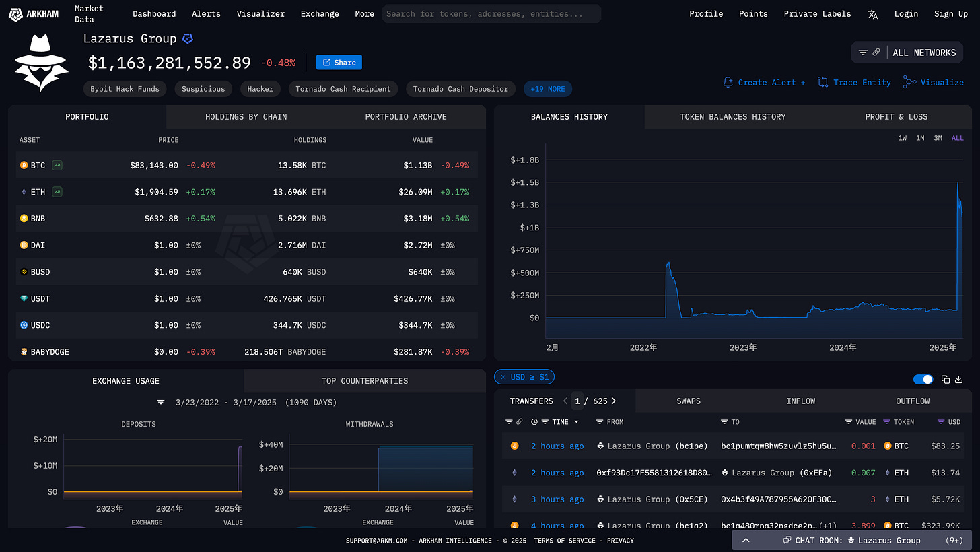Open the ALL NETWORKS selector

(x=924, y=53)
